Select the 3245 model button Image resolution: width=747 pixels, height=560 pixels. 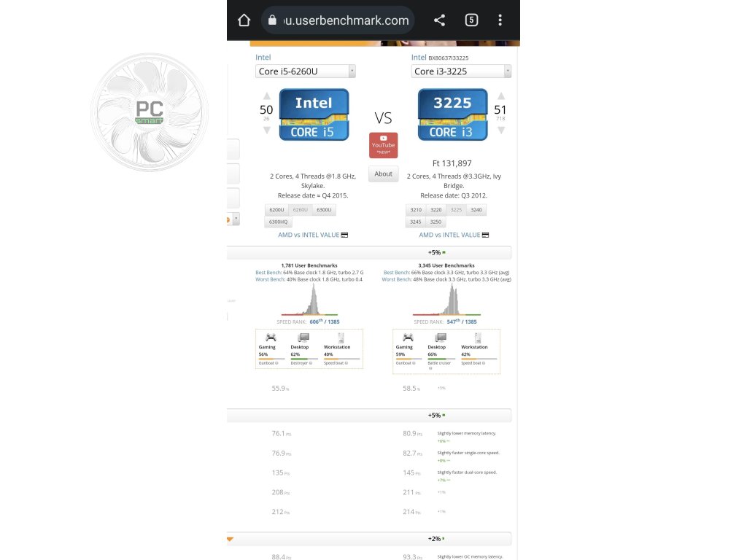tap(416, 222)
